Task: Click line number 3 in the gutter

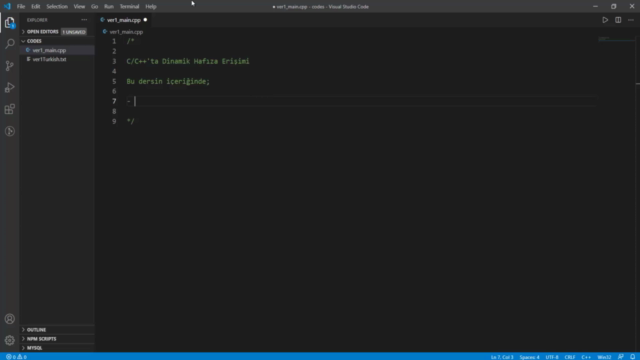Action: [114, 61]
